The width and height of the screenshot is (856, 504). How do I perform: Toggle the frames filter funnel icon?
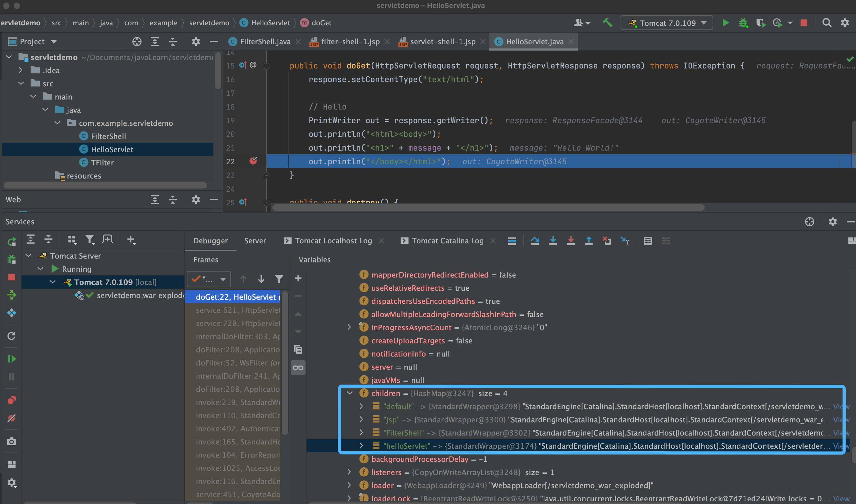[279, 279]
